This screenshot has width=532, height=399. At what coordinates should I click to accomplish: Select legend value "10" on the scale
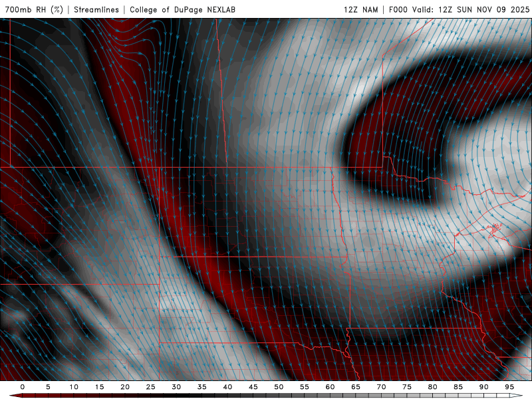pyautogui.click(x=74, y=387)
